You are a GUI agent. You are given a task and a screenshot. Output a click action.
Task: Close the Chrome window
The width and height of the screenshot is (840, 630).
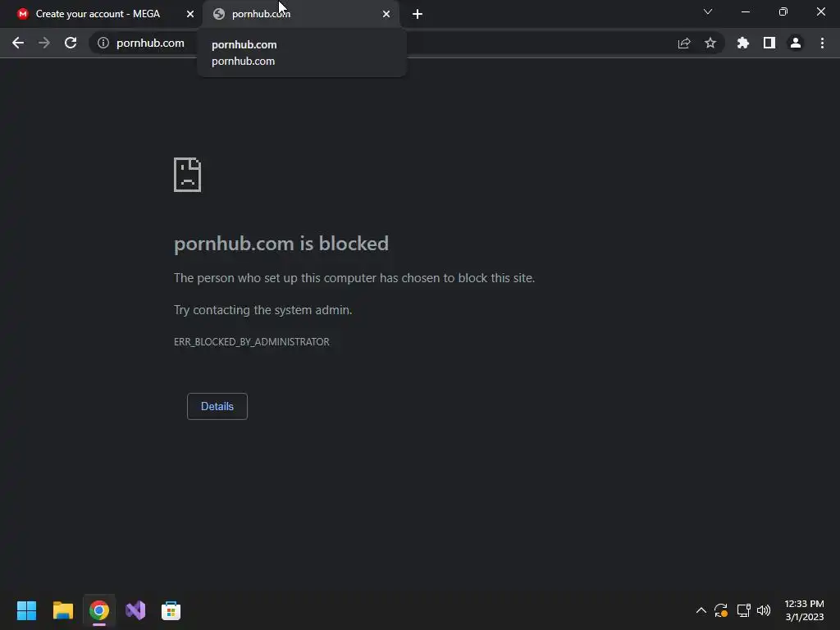point(820,11)
